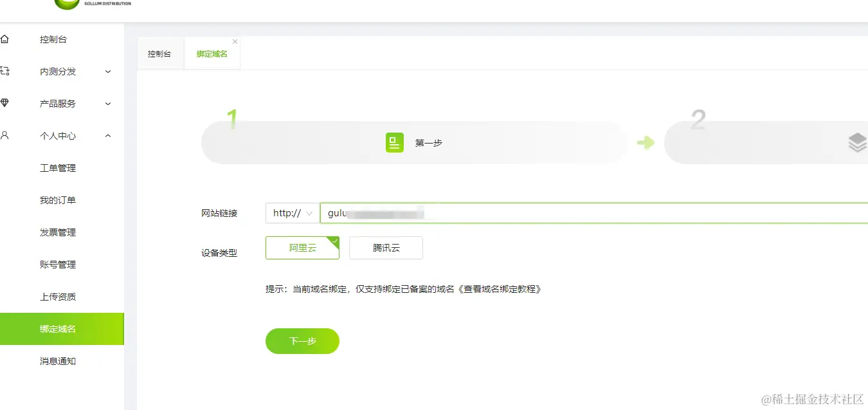Click the website URL input field
This screenshot has width=868, height=410.
tap(514, 212)
